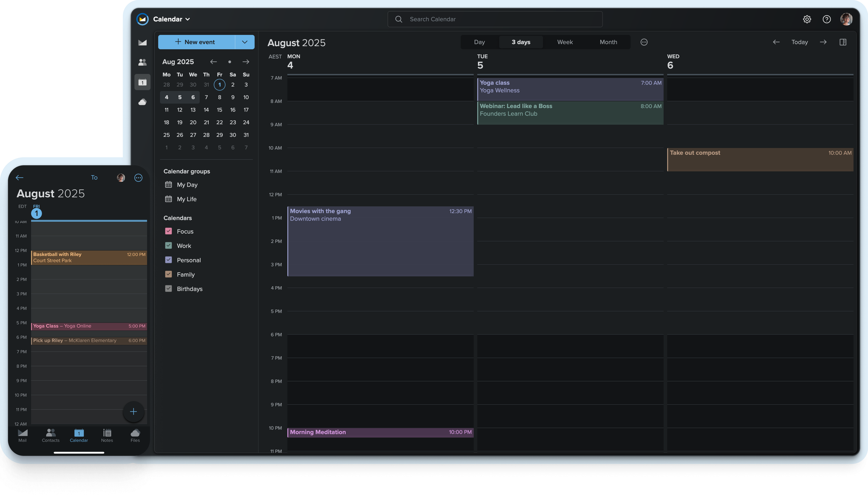Screen dimensions: 868x503
Task: Uncheck the Focus calendar
Action: click(x=168, y=231)
